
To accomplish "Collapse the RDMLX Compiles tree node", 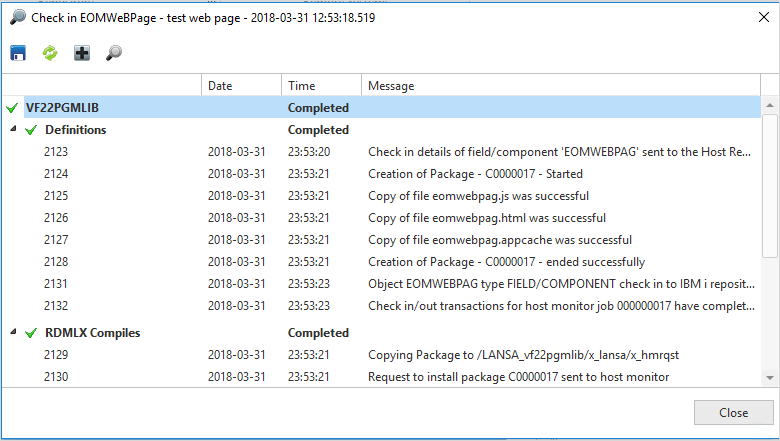I will [13, 332].
